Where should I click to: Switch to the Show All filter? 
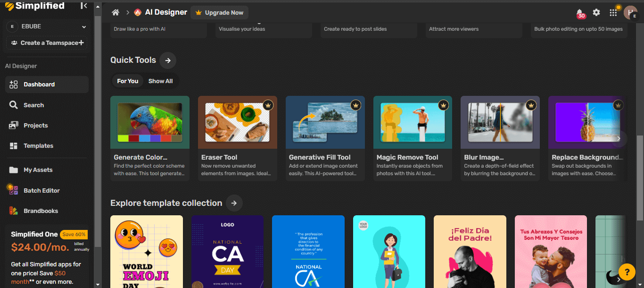pos(160,81)
